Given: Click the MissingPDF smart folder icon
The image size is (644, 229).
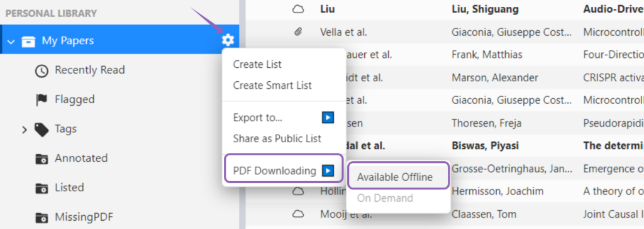Looking at the screenshot, I should coord(42,217).
